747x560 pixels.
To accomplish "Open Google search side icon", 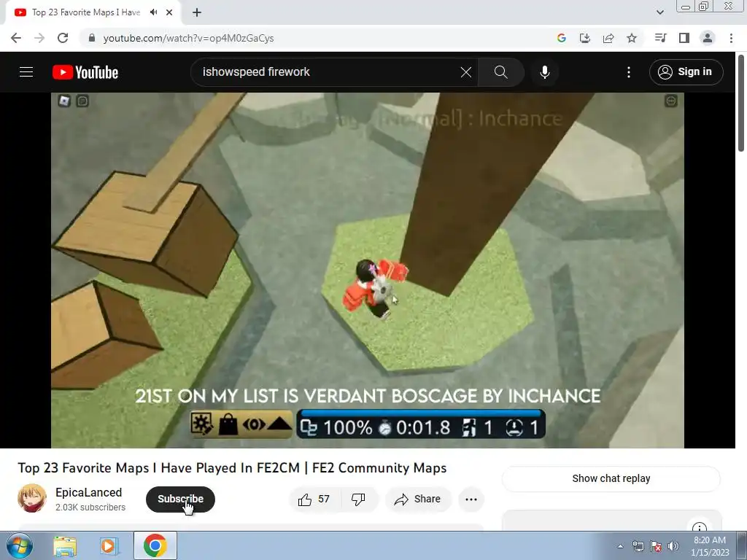I will coord(562,38).
